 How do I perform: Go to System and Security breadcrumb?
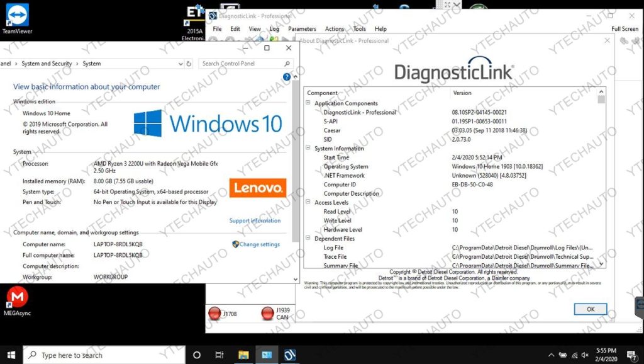47,64
